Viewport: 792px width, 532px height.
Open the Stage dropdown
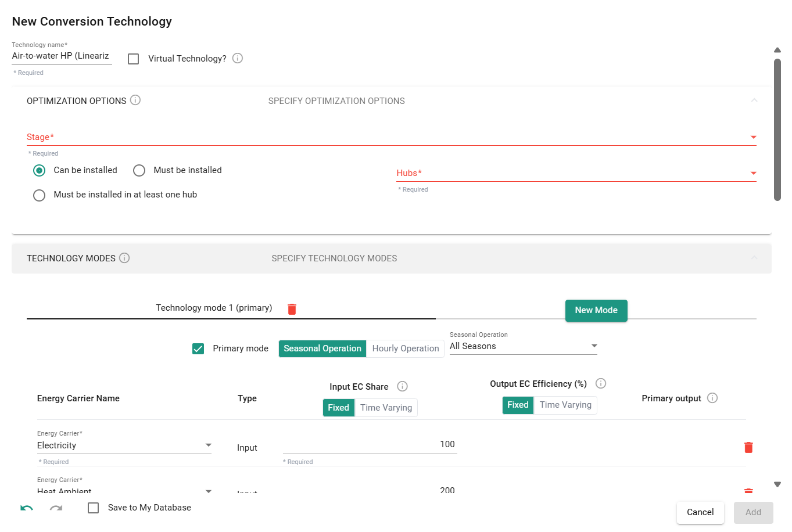click(390, 138)
